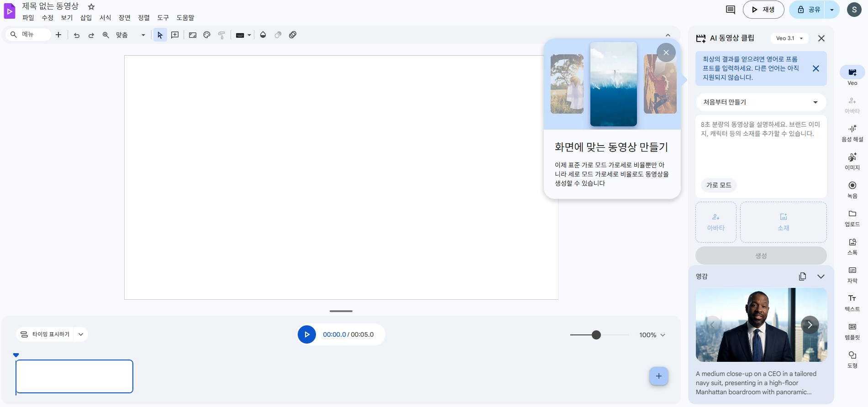This screenshot has width=868, height=407.
Task: Click the 메뉴 search box
Action: pos(28,35)
